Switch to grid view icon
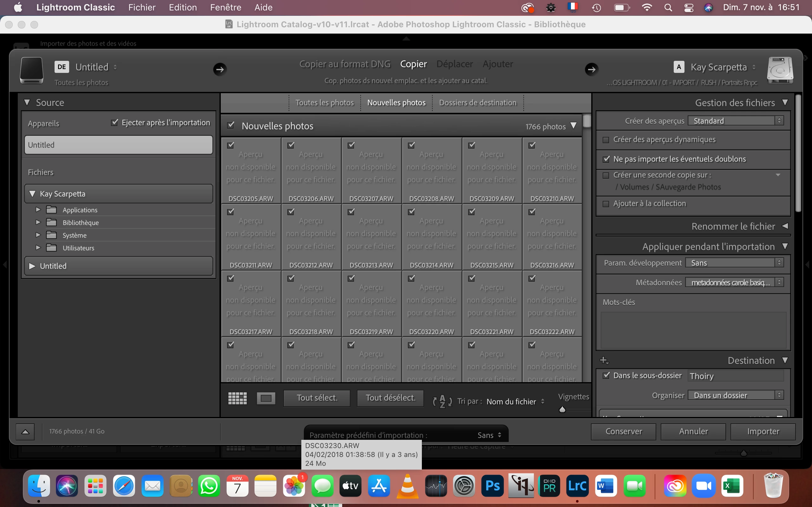 point(237,398)
